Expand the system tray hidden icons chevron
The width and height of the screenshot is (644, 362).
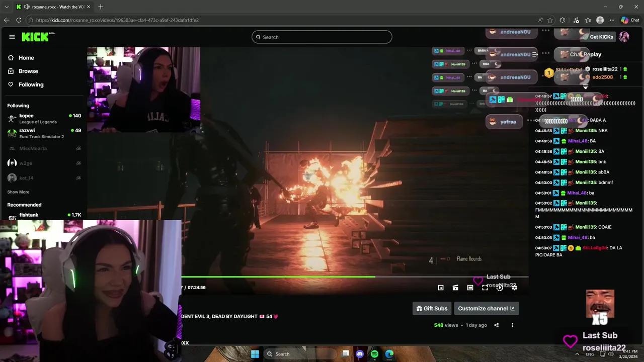click(577, 354)
